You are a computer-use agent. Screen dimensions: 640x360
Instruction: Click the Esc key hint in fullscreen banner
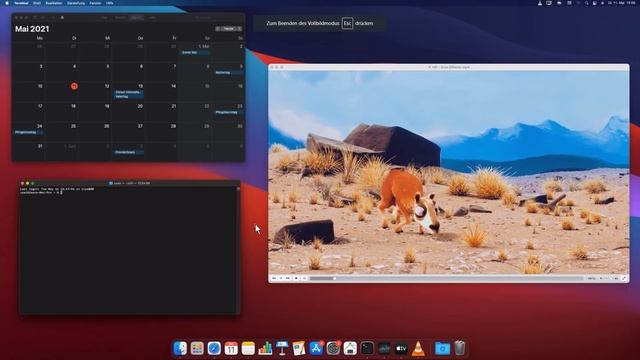pyautogui.click(x=347, y=23)
